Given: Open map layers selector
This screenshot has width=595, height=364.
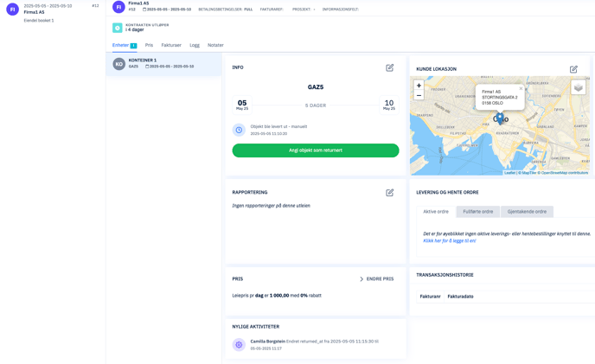Looking at the screenshot, I should click(579, 87).
